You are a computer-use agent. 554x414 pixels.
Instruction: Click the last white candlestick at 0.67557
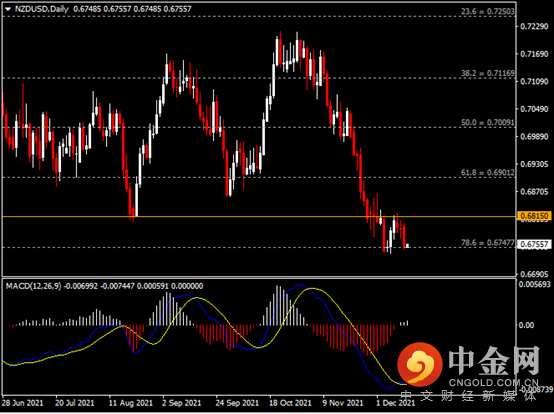point(407,246)
